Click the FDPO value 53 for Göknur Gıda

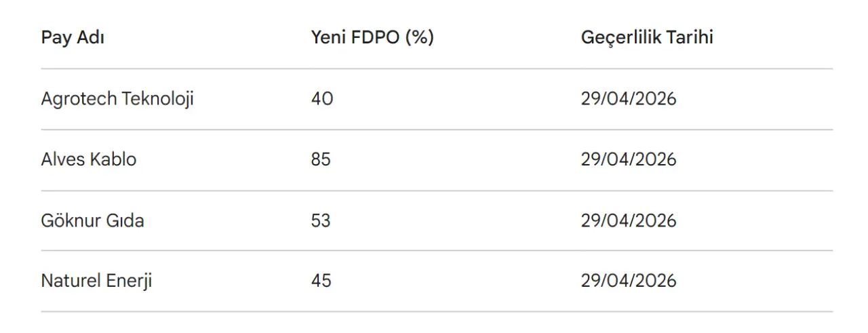[x=321, y=220]
